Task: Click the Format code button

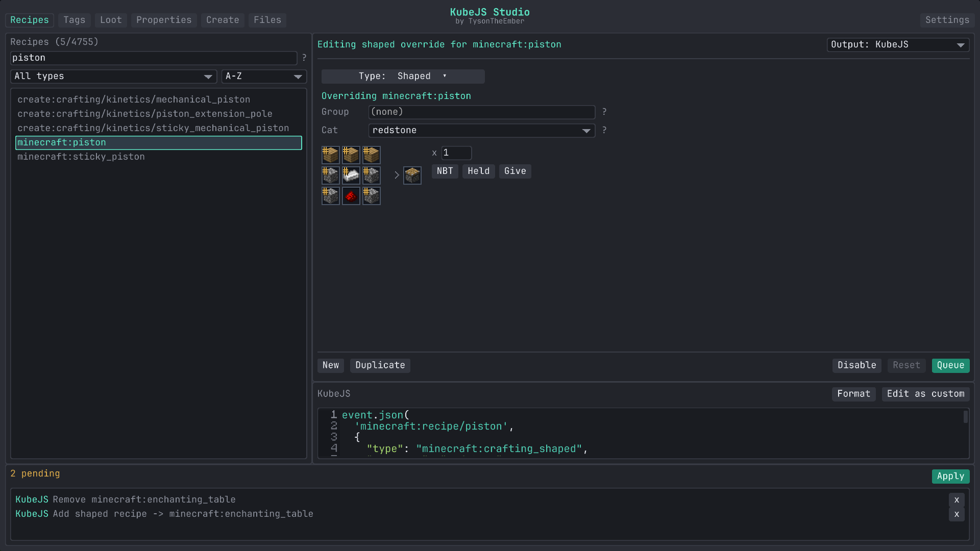Action: point(854,394)
